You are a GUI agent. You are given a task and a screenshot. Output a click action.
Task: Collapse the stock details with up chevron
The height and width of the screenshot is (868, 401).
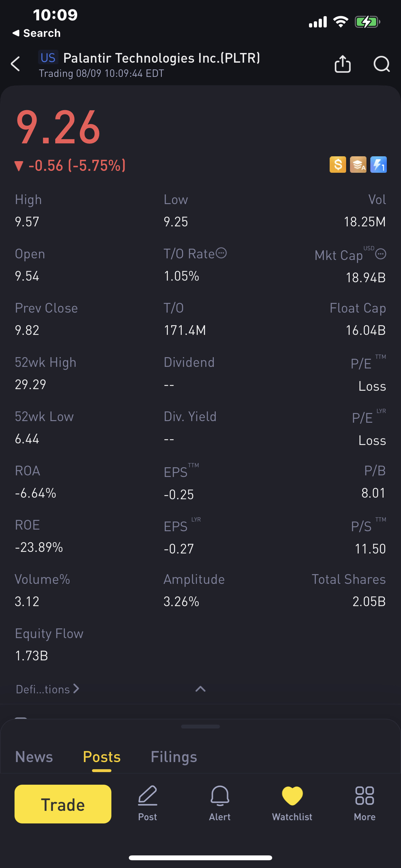tap(200, 689)
